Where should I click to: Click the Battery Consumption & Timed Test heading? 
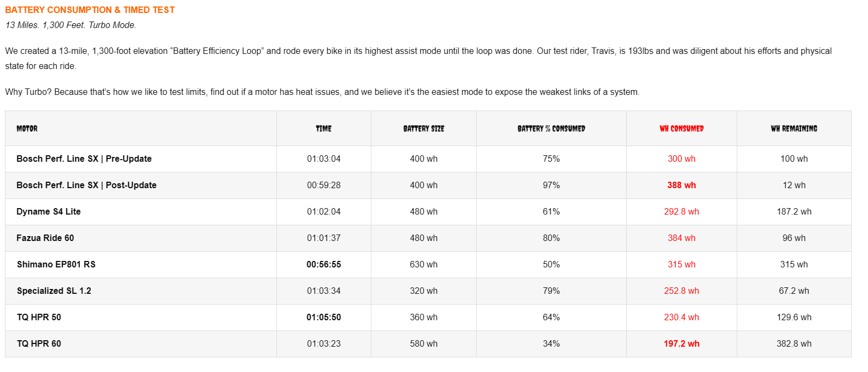point(90,10)
